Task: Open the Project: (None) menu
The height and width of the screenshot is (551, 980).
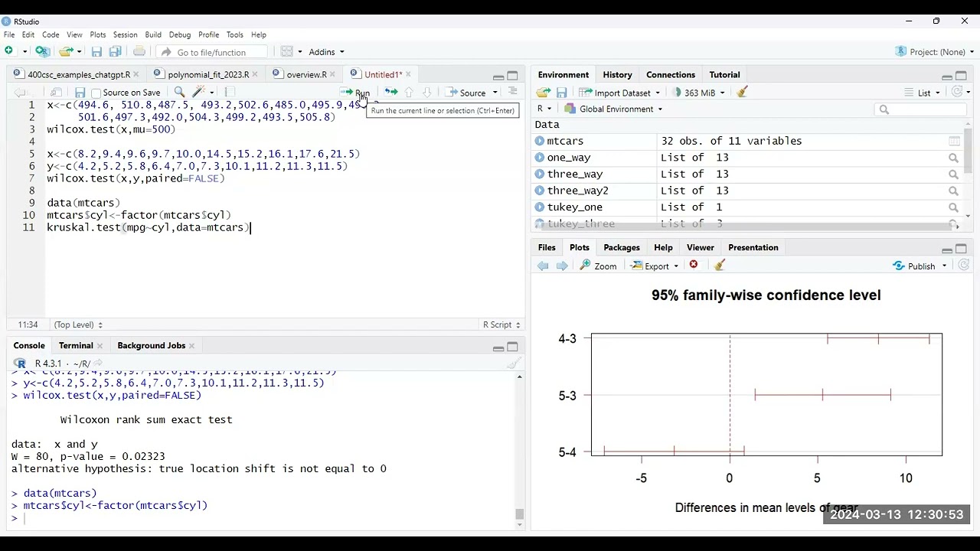Action: pyautogui.click(x=934, y=52)
